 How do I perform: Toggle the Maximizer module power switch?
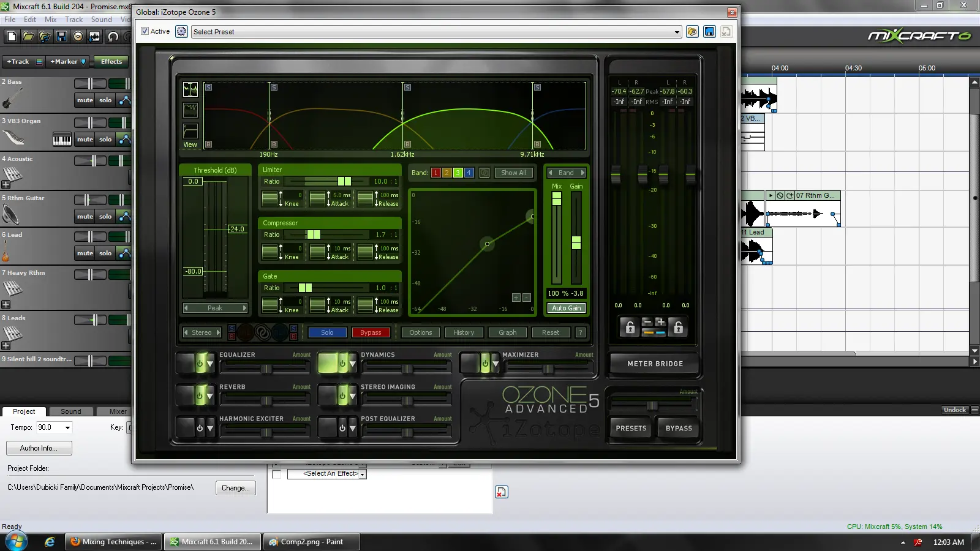coord(485,364)
